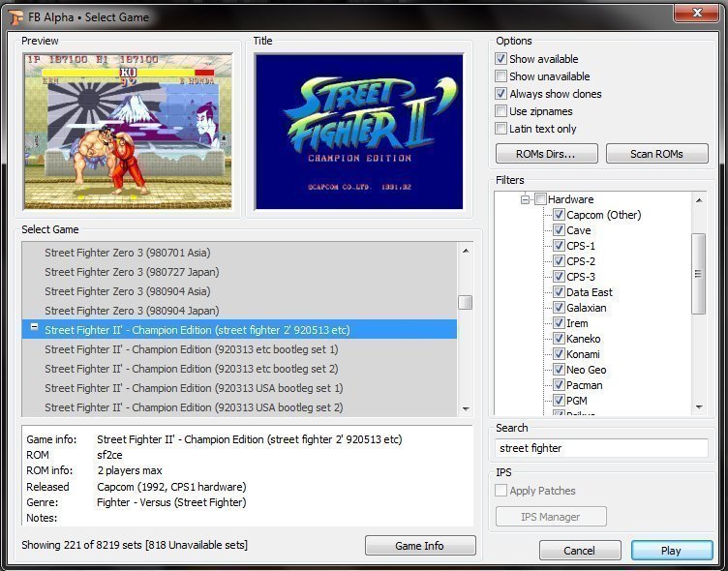Screen dimensions: 728x571
Task: Uncheck the CPS-2 hardware filter
Action: (559, 261)
